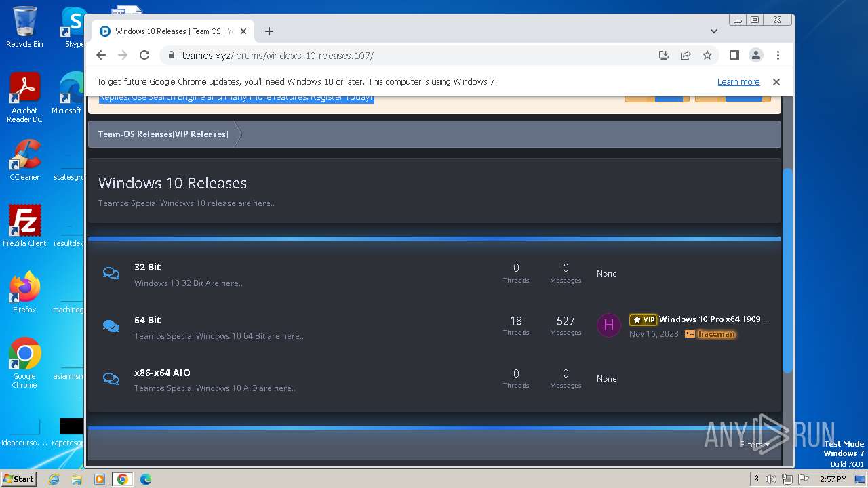Open the Chrome profile avatar icon
The image size is (868, 488).
coord(756,55)
